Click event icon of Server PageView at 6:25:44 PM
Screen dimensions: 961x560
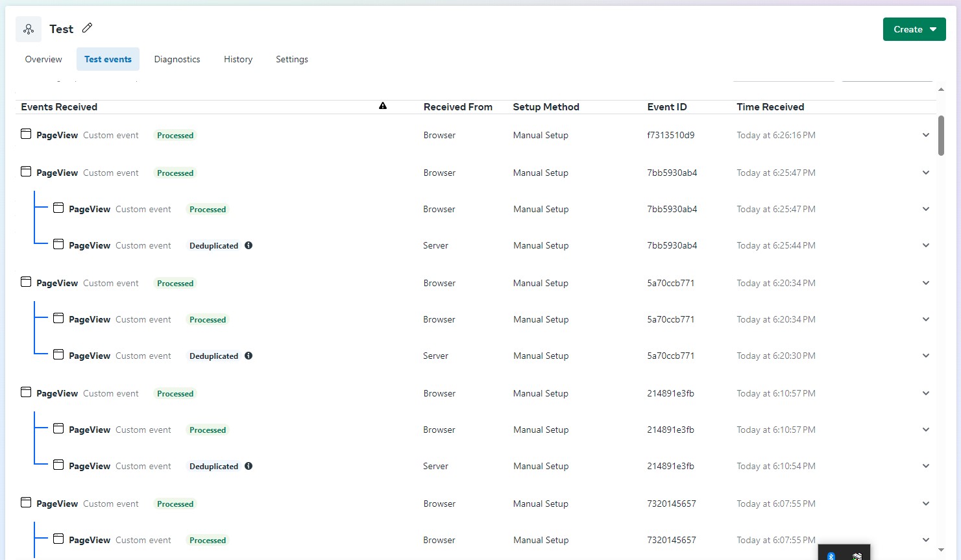[x=58, y=245]
